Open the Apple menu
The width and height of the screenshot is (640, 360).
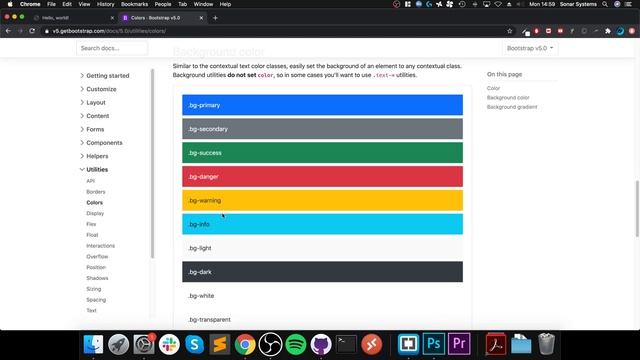tap(10, 4)
